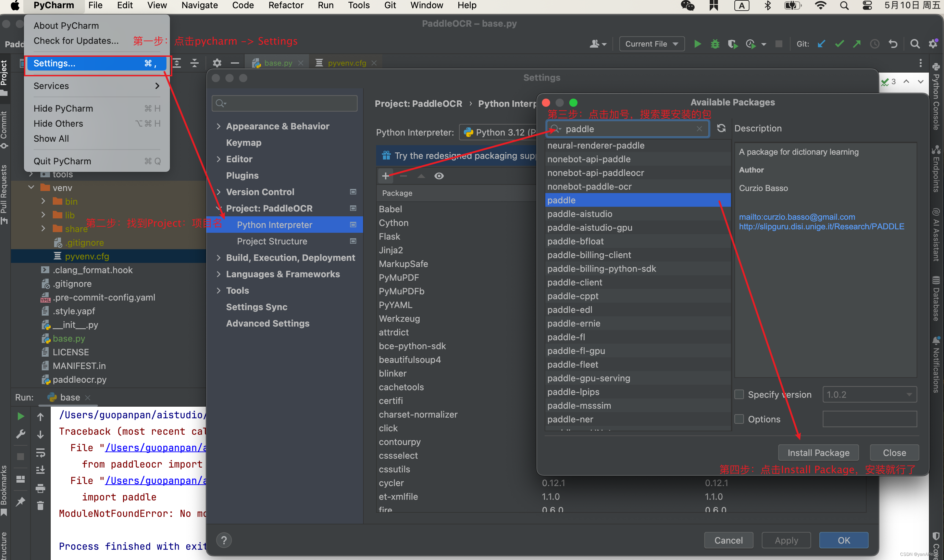Expand the Tools settings section
944x560 pixels.
pos(219,290)
